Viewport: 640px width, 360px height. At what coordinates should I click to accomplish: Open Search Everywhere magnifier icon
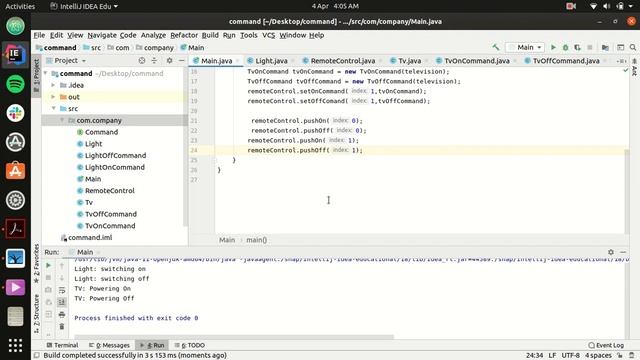pos(633,47)
